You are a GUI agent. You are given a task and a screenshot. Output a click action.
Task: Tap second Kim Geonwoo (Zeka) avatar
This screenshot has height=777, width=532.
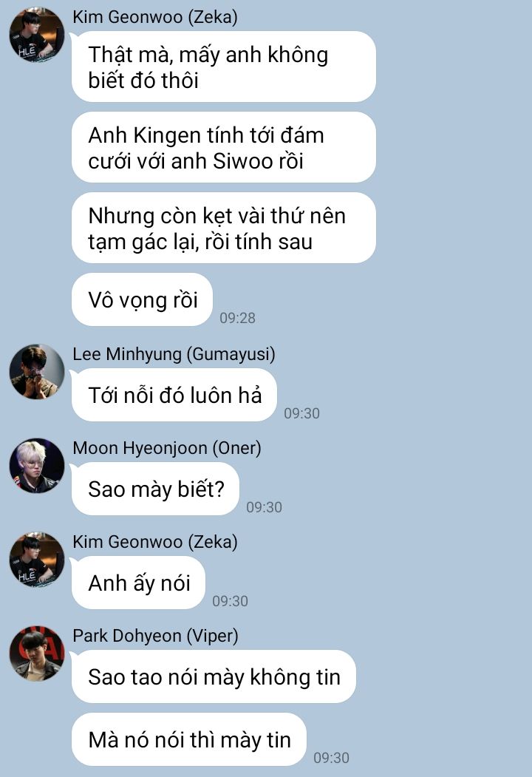tap(37, 560)
